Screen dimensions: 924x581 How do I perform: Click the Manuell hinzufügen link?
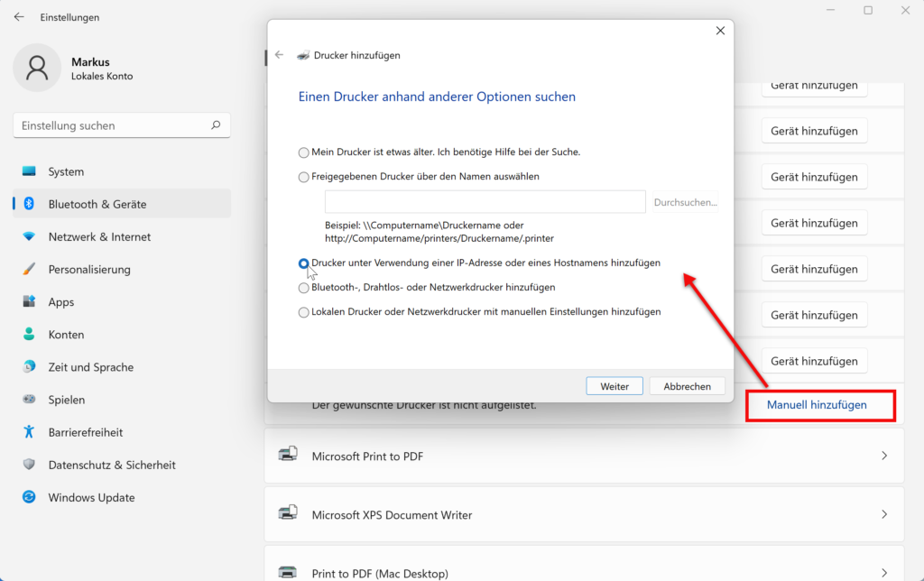pyautogui.click(x=819, y=405)
